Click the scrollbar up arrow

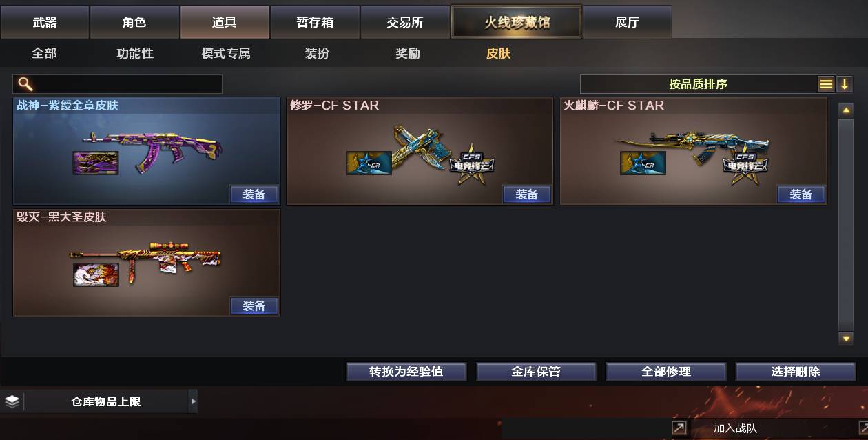point(846,110)
